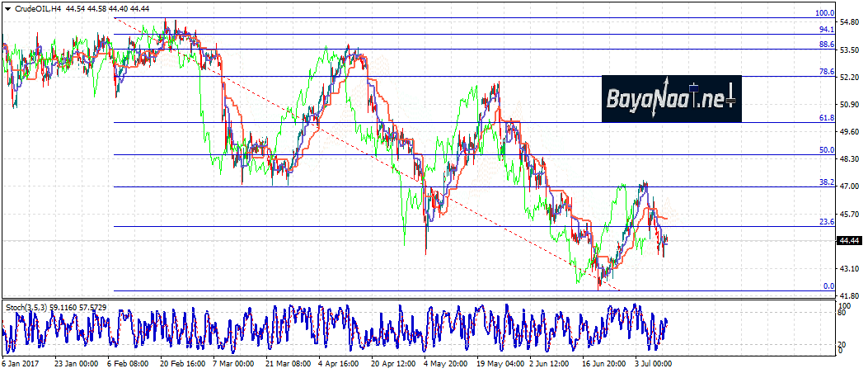Click the 54.80 price on the axis
The width and height of the screenshot is (868, 373).
(x=848, y=23)
